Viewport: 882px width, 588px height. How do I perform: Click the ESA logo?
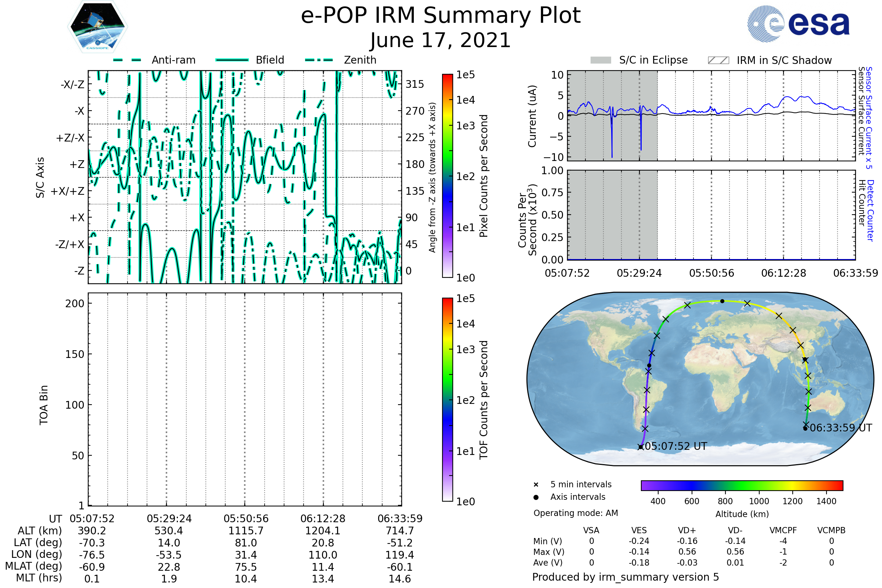pyautogui.click(x=798, y=24)
